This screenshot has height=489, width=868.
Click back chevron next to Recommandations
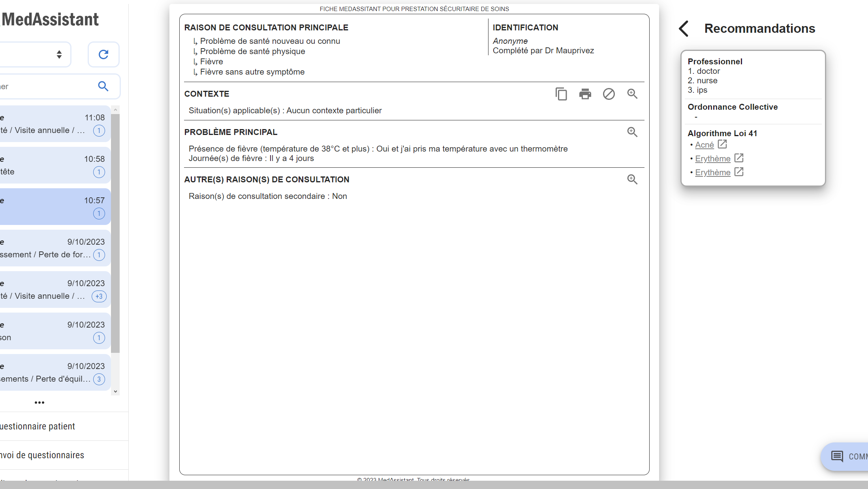(684, 28)
